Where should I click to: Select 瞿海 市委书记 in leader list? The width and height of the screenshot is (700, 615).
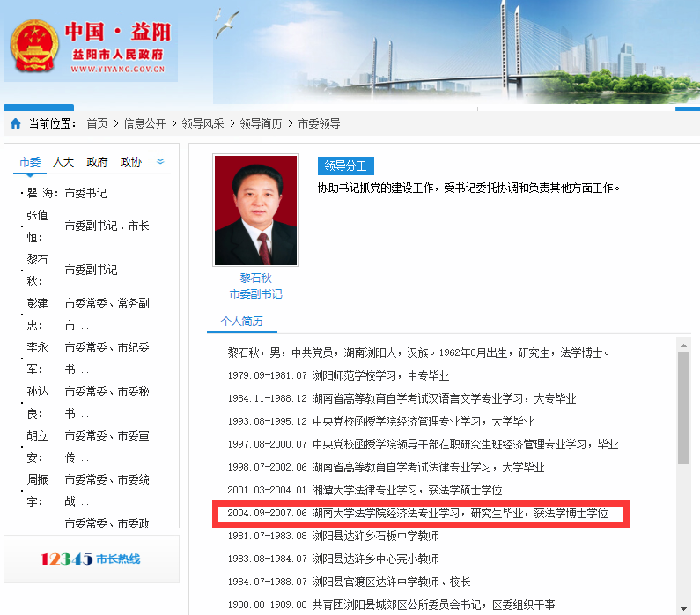[67, 193]
